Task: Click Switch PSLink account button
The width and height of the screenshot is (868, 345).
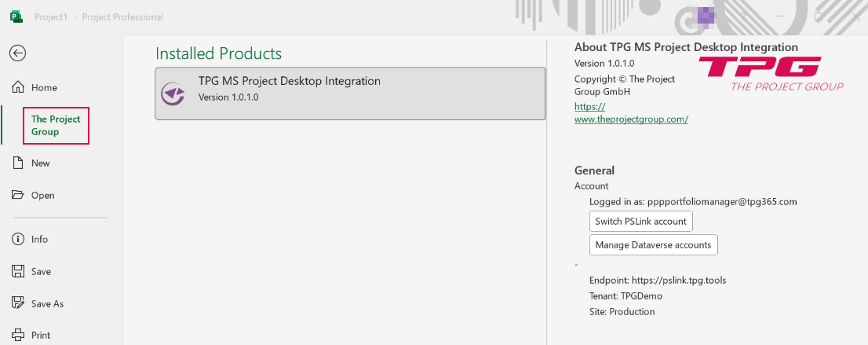Action: 640,221
